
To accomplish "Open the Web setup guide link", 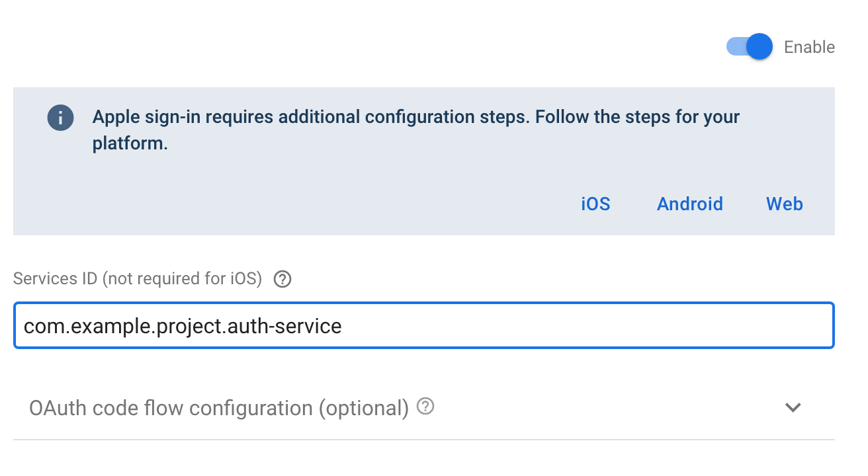I will pos(784,204).
